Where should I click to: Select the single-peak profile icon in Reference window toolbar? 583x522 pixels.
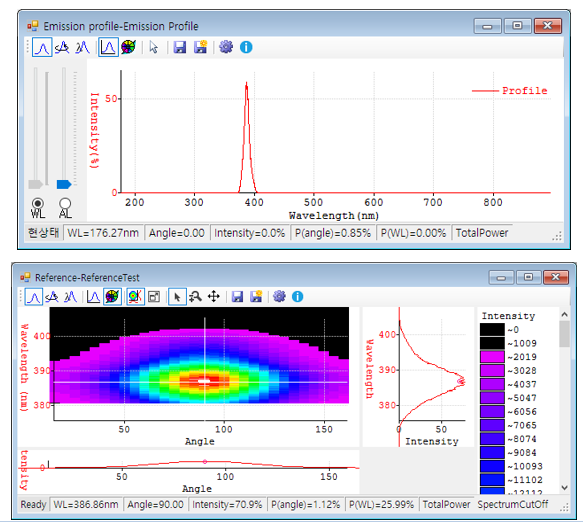34,297
